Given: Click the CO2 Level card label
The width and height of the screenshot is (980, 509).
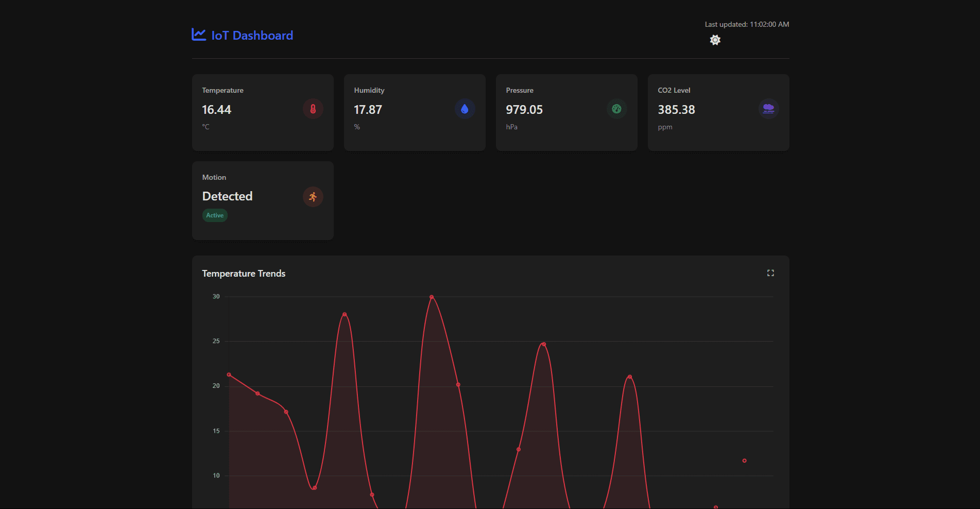Looking at the screenshot, I should coord(674,90).
